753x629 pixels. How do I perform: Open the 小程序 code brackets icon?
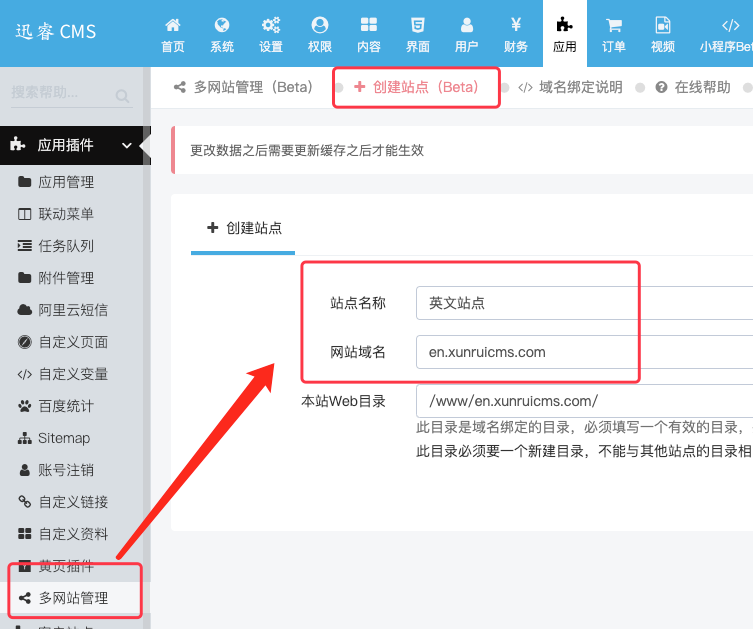[x=730, y=24]
